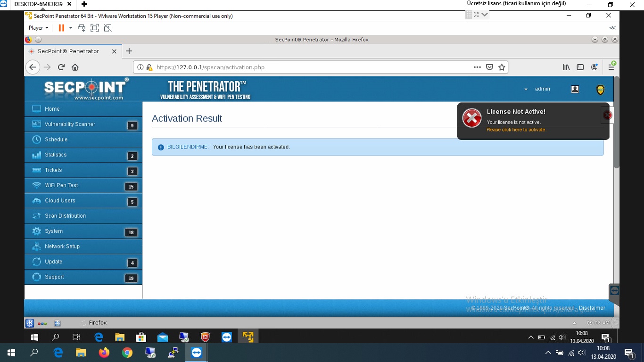Screen dimensions: 644x362
Task: Open the Network Setup menu item
Action: click(x=62, y=247)
